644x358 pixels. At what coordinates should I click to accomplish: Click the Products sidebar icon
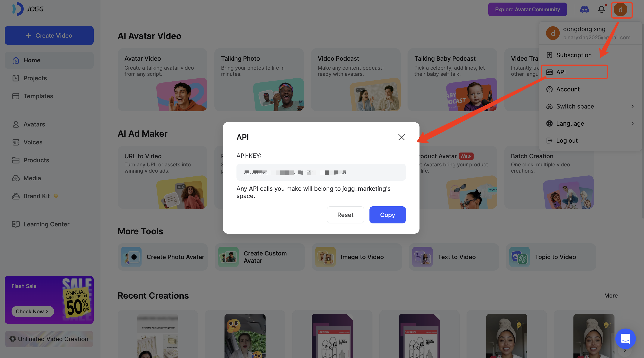[x=16, y=160]
